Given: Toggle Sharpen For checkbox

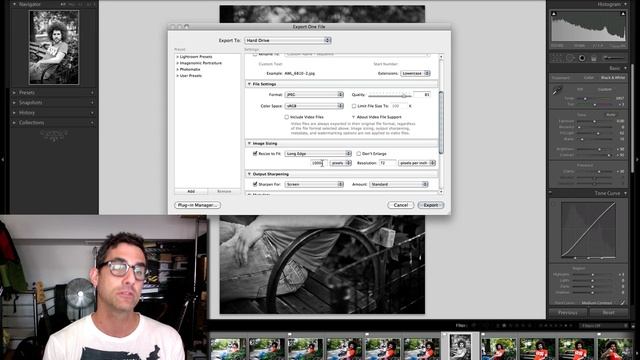Looking at the screenshot, I should [x=255, y=184].
